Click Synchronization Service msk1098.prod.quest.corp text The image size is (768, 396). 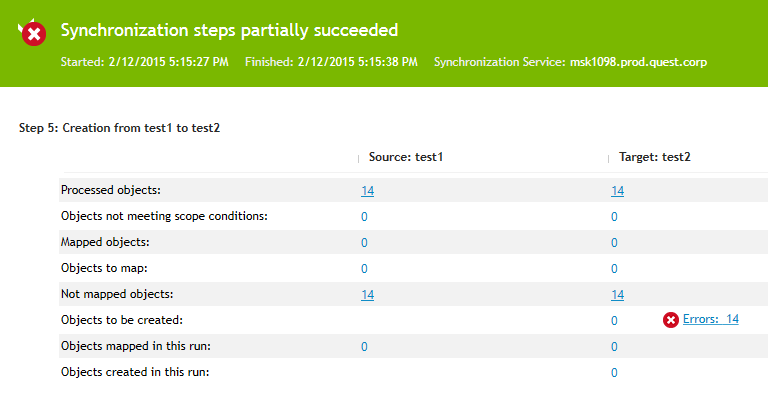tap(570, 62)
